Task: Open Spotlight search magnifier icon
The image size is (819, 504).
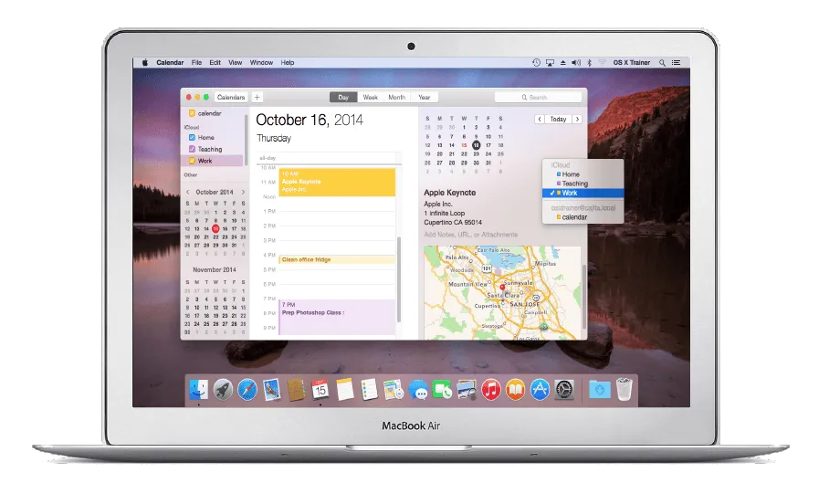Action: click(x=662, y=63)
